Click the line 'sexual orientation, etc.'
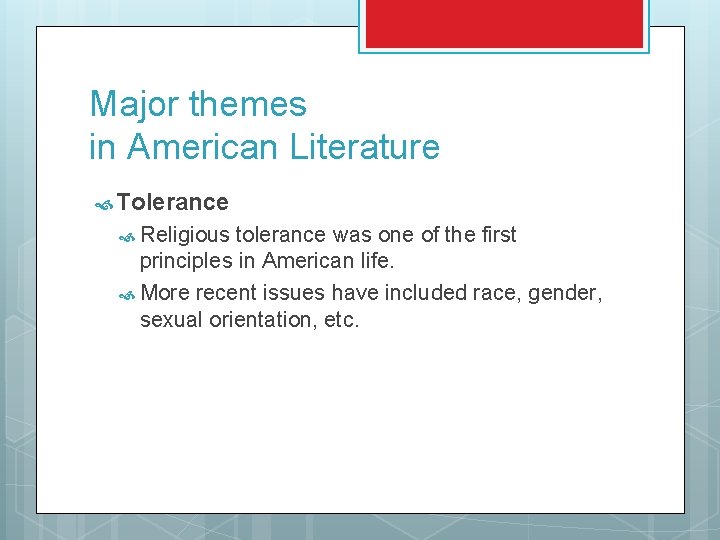720x540 pixels. click(249, 320)
